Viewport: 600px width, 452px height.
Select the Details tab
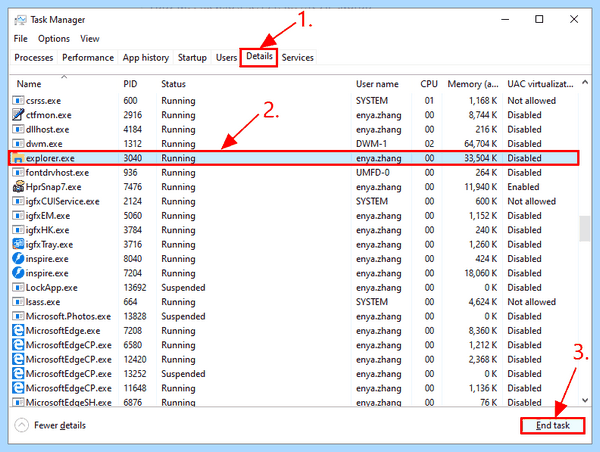click(259, 57)
